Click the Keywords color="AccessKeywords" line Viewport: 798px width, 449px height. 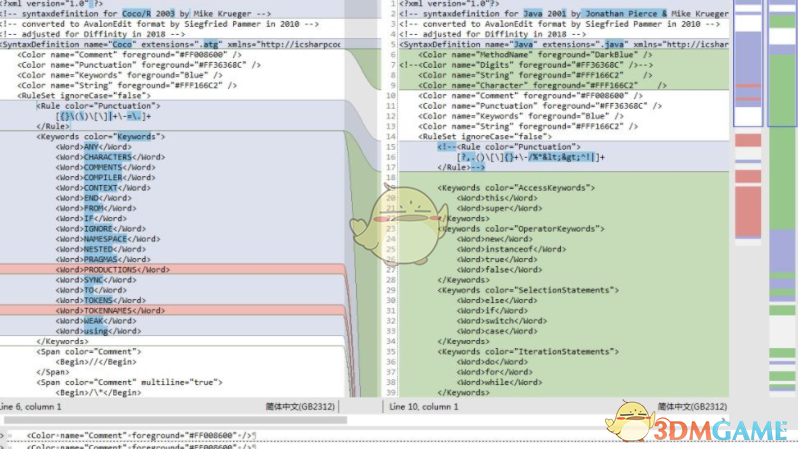[516, 187]
